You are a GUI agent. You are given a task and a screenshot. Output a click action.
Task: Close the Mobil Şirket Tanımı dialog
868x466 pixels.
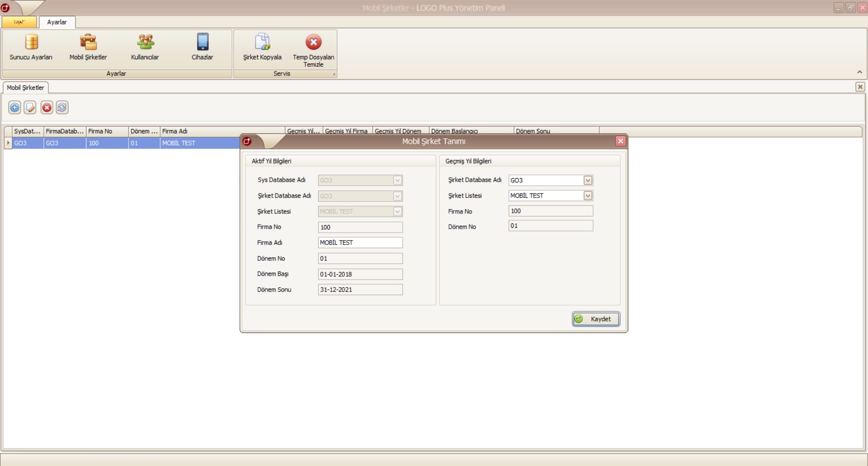point(621,141)
